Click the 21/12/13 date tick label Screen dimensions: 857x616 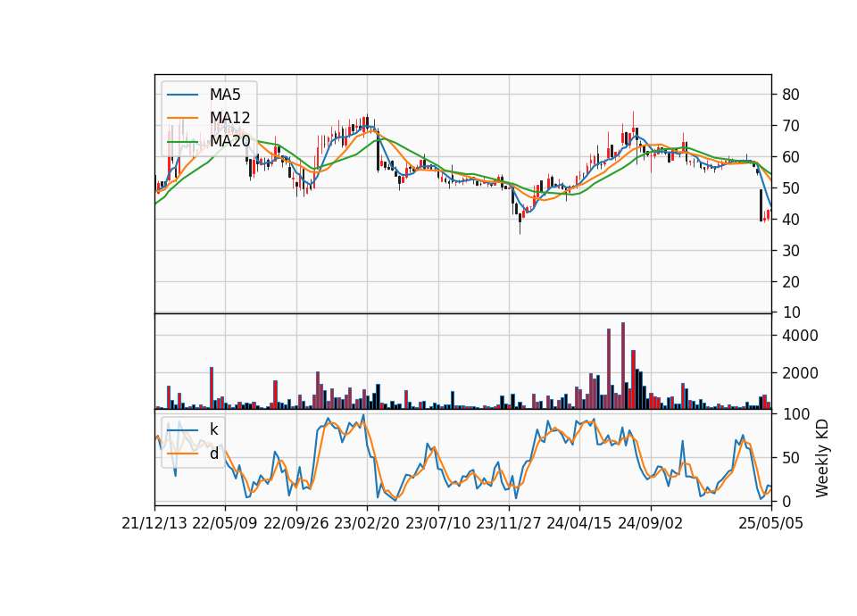tap(154, 524)
